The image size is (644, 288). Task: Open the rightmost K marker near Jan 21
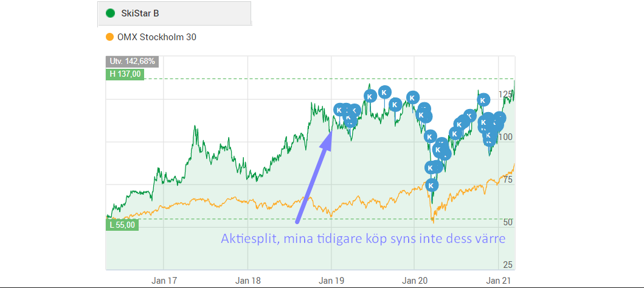coord(499,118)
